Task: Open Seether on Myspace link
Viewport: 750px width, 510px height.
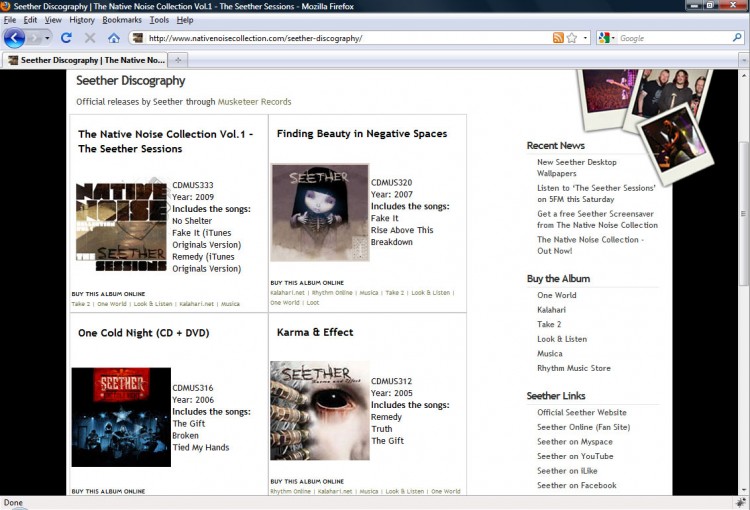Action: click(575, 442)
